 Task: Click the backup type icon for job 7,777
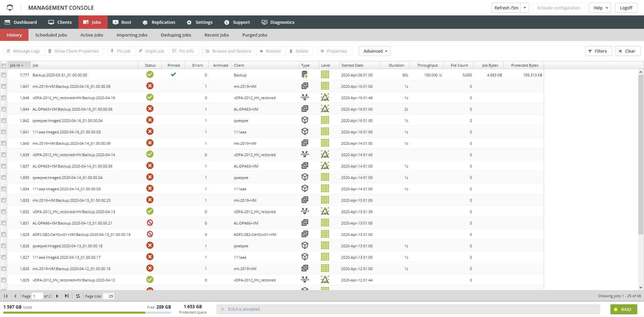pyautogui.click(x=305, y=74)
